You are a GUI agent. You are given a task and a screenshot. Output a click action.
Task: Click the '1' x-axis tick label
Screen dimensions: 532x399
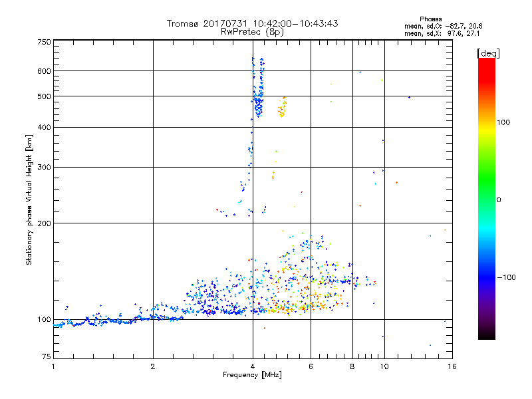coord(53,366)
